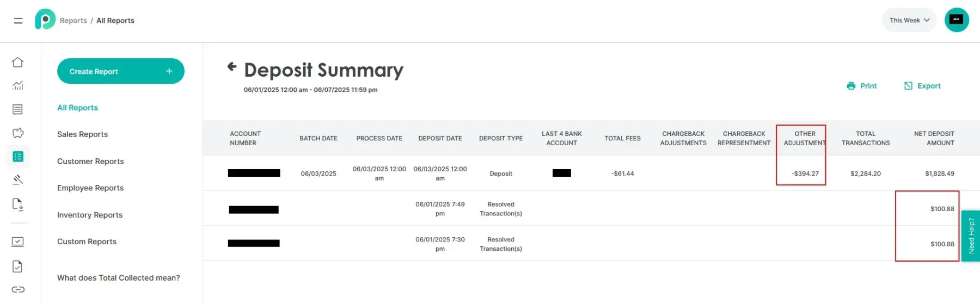
Task: Click the Create Report button
Action: pyautogui.click(x=120, y=71)
